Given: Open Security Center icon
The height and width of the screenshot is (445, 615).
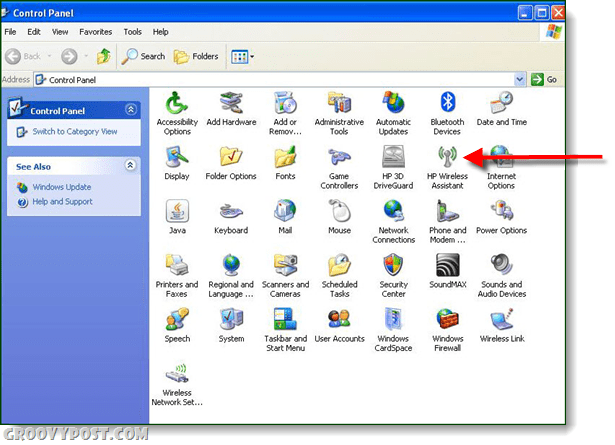Looking at the screenshot, I should click(393, 265).
